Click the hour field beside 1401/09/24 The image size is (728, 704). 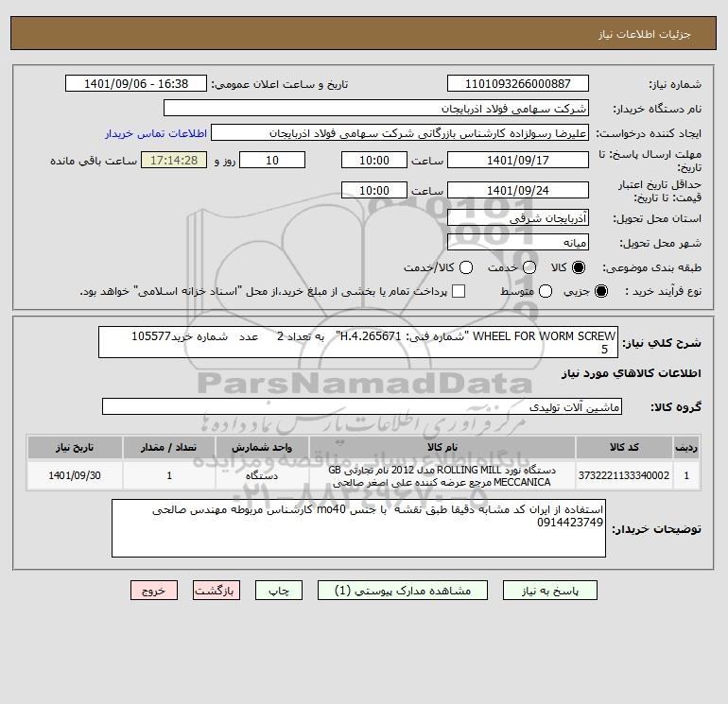point(374,190)
